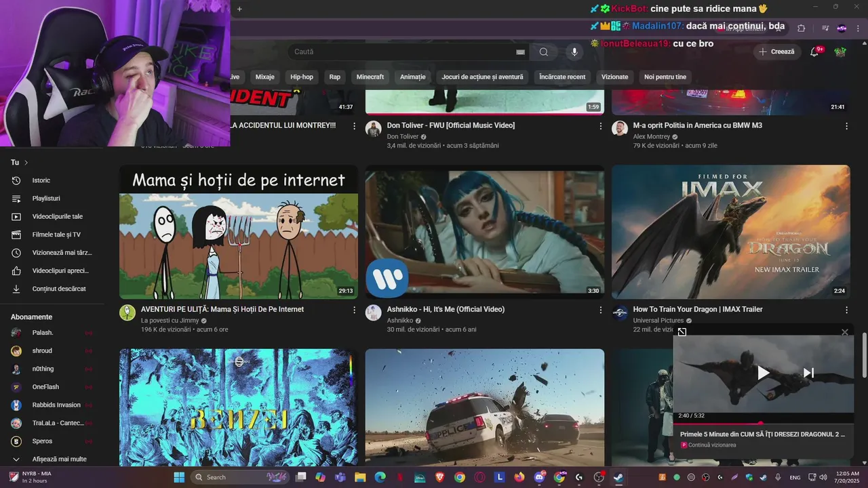
Task: Select the Încărcate recent chip
Action: click(562, 77)
